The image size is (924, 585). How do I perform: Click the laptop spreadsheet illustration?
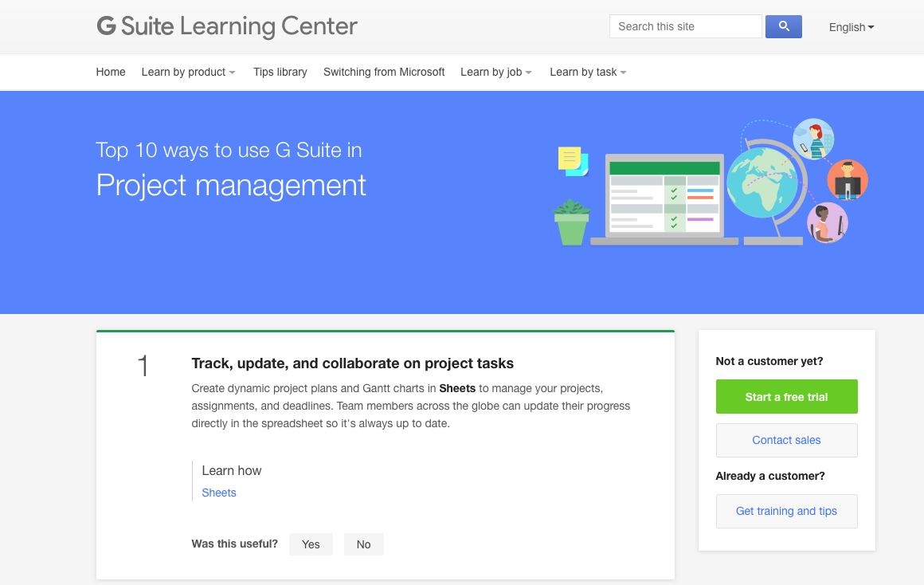pyautogui.click(x=664, y=199)
